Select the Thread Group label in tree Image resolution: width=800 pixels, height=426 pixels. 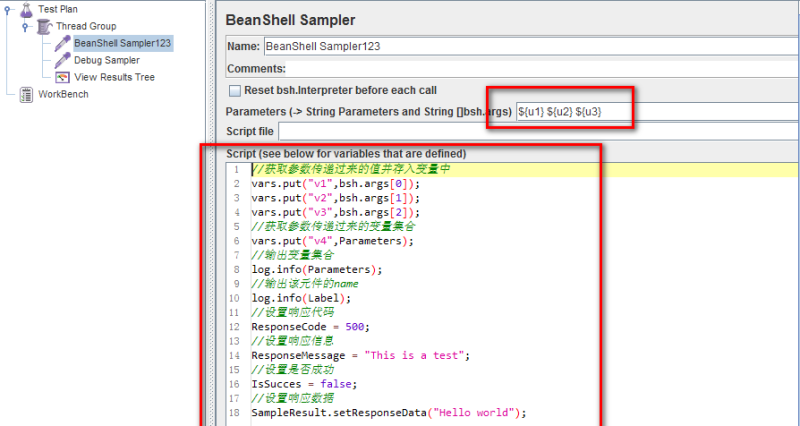coord(86,26)
